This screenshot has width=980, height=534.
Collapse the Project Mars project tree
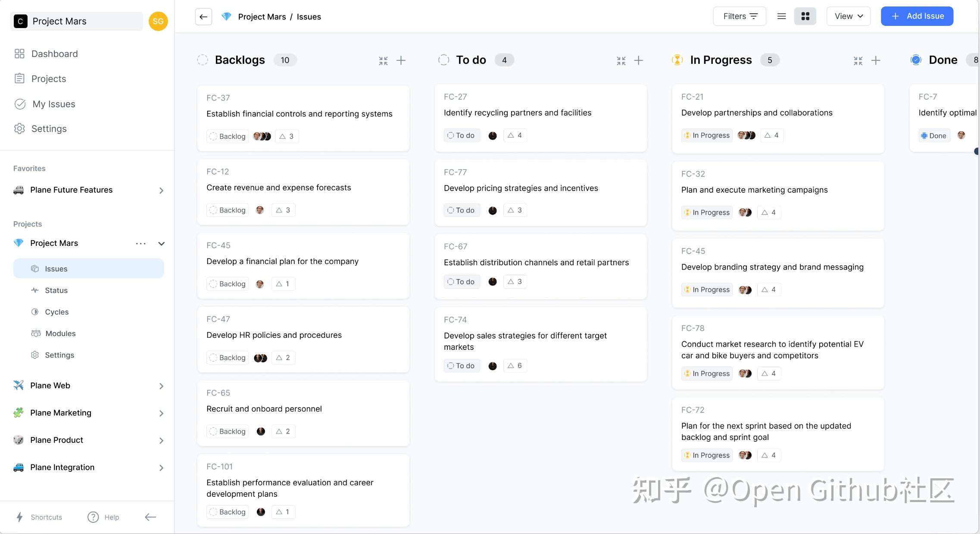click(161, 243)
